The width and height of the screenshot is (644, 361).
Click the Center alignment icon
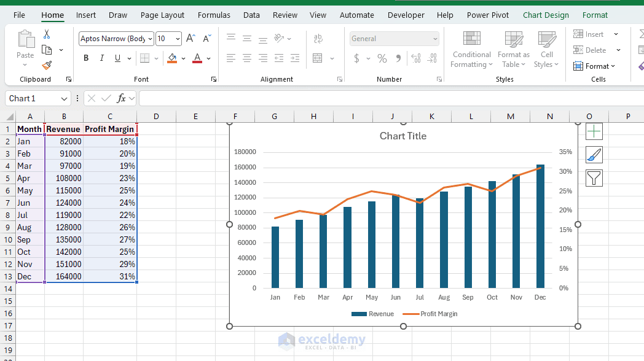pyautogui.click(x=247, y=58)
